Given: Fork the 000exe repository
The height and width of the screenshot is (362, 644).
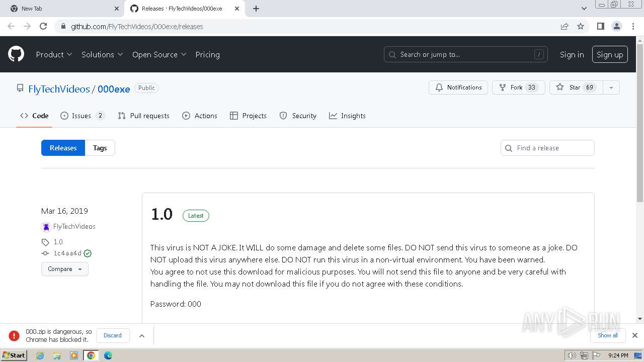Looking at the screenshot, I should [x=519, y=87].
